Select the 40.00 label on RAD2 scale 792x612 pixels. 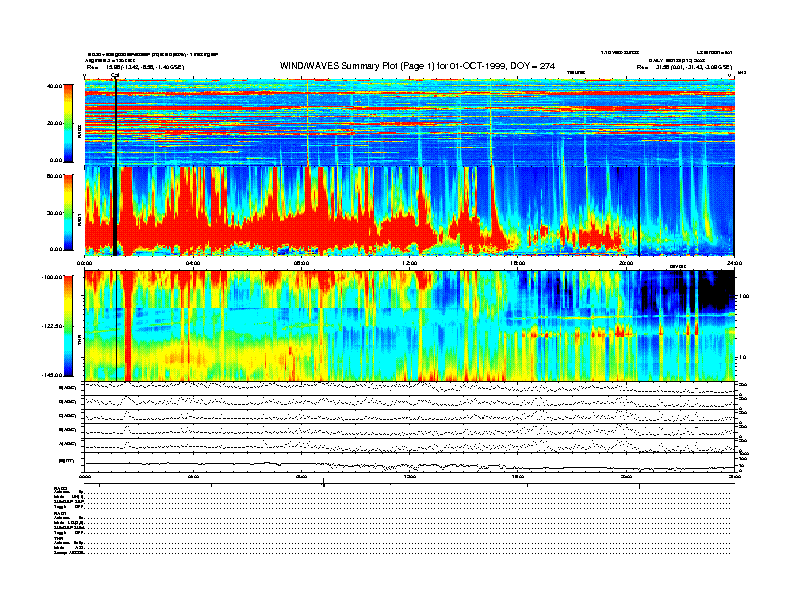pos(54,86)
